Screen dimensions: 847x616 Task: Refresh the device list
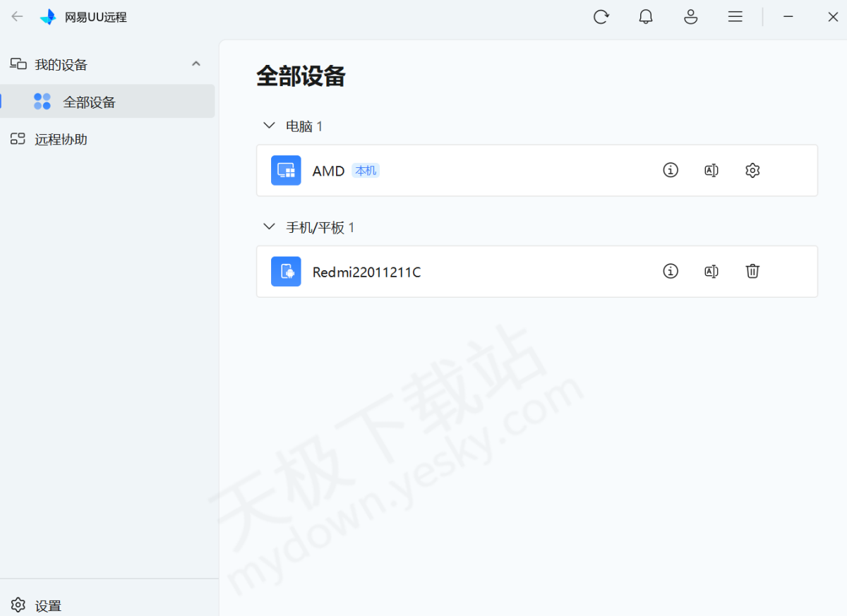pos(601,17)
